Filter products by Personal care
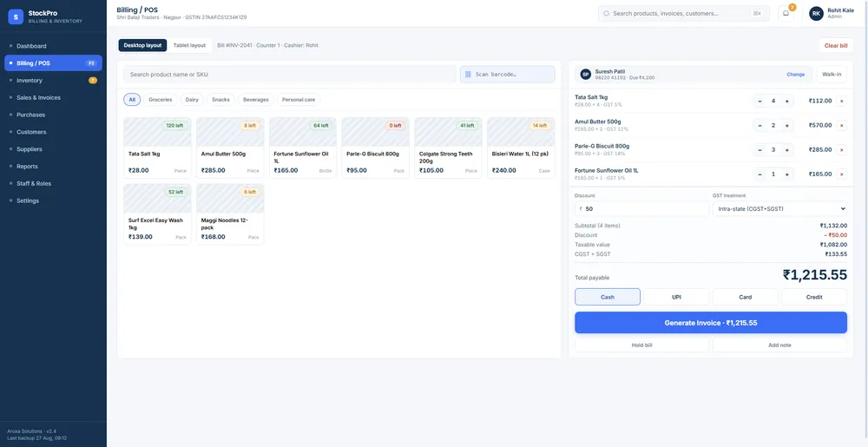Image resolution: width=868 pixels, height=447 pixels. tap(299, 100)
